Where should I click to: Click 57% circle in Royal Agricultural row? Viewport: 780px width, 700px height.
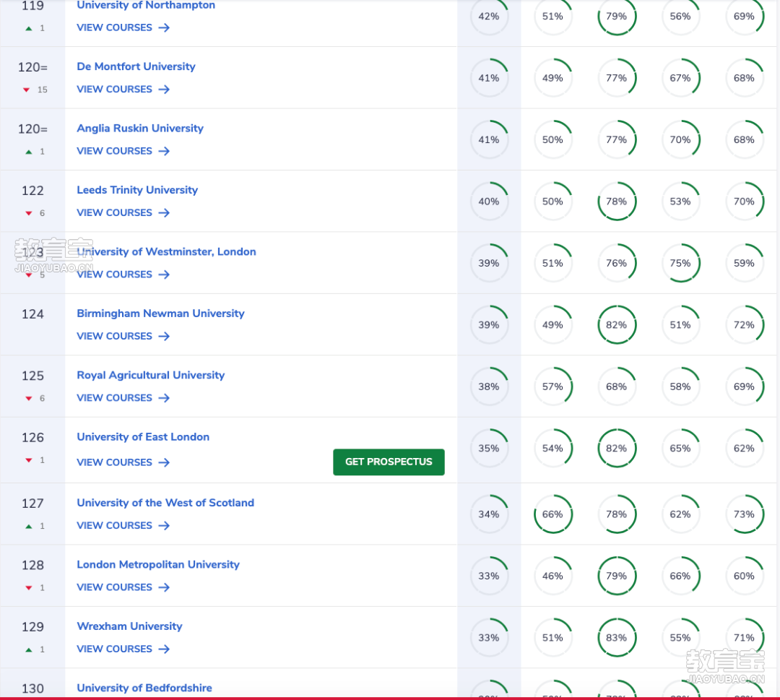click(x=552, y=386)
